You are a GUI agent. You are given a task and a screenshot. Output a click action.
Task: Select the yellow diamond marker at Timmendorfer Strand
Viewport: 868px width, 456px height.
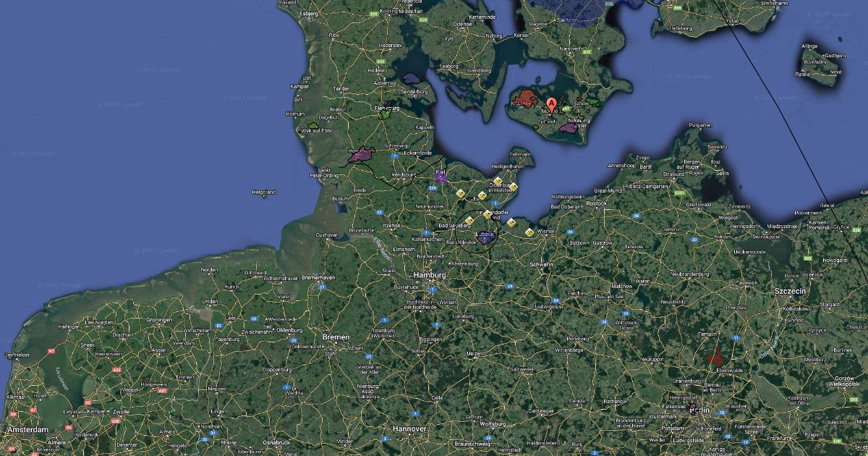point(487,214)
